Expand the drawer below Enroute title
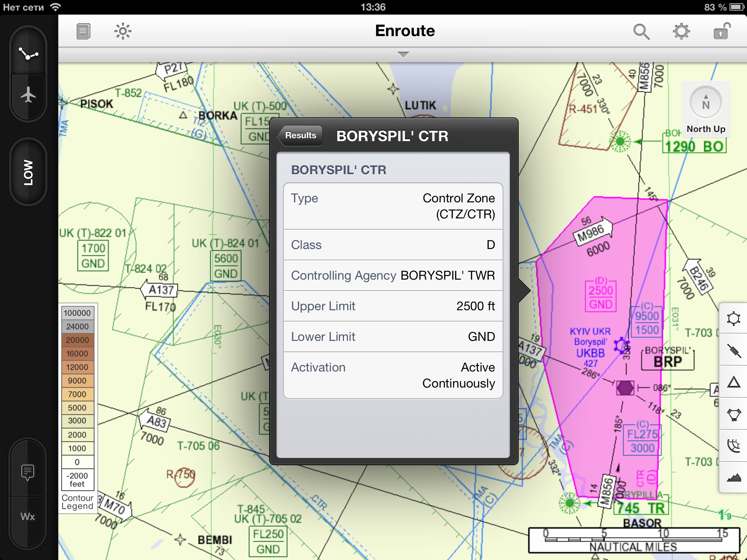Screen dimensions: 747x560 click(x=403, y=55)
